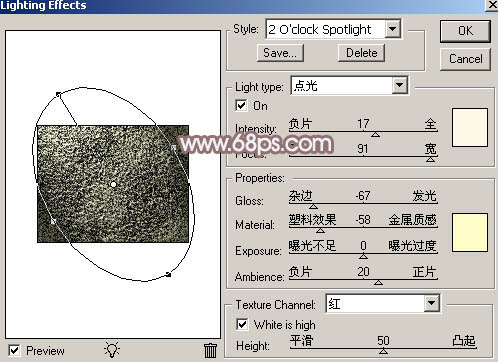Toggle the White is high checkbox
The width and height of the screenshot is (498, 362).
coord(242,324)
